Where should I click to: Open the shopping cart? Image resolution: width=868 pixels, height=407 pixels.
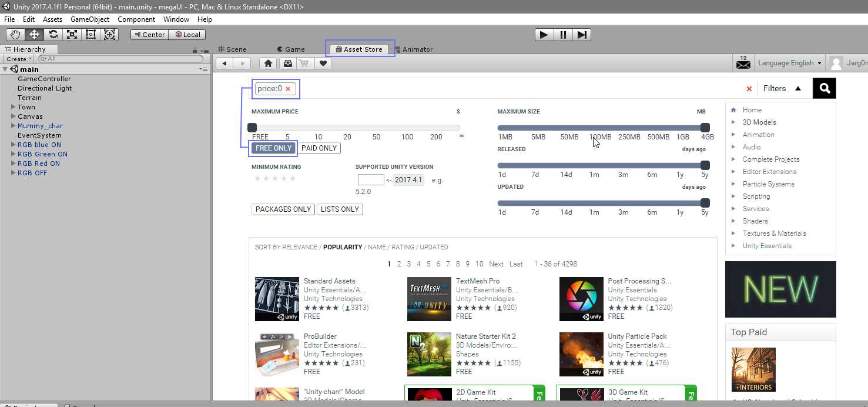click(x=304, y=64)
